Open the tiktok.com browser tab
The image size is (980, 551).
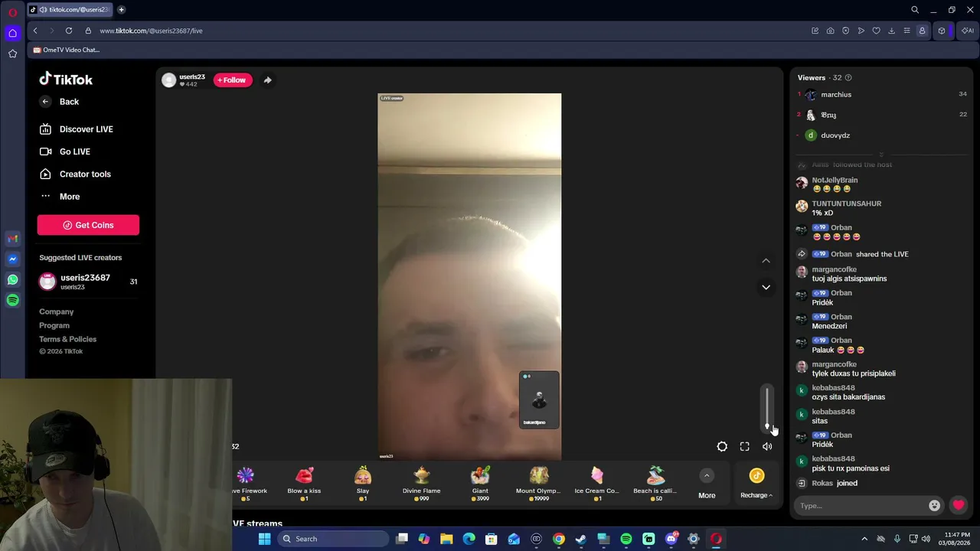pos(70,10)
